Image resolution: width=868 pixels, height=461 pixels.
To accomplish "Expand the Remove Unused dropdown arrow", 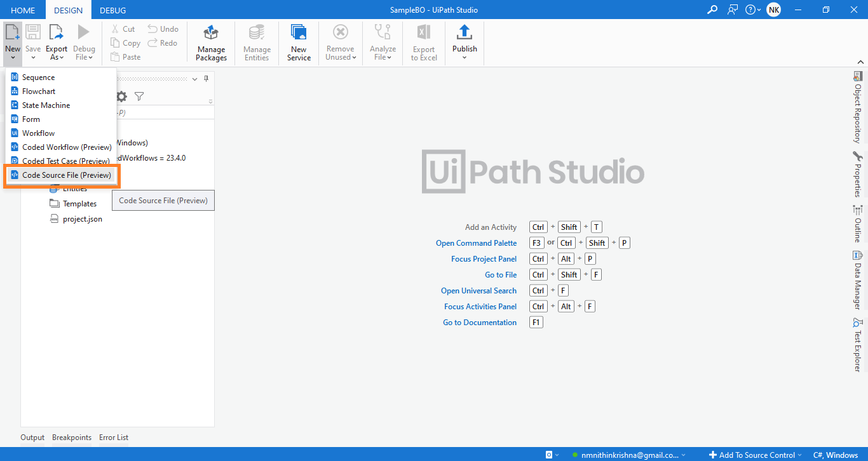I will pos(354,58).
